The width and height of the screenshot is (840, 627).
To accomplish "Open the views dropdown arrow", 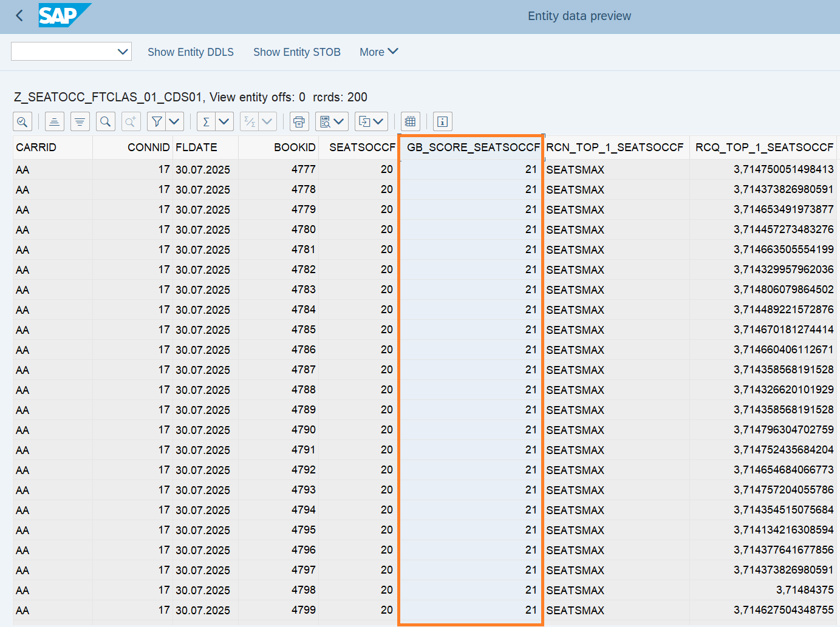I will pyautogui.click(x=339, y=122).
